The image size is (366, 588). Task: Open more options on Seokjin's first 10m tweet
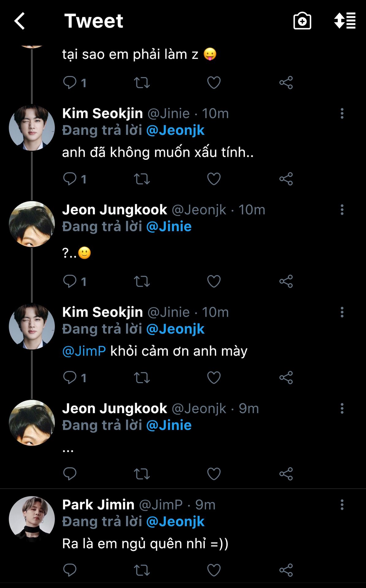tap(342, 114)
